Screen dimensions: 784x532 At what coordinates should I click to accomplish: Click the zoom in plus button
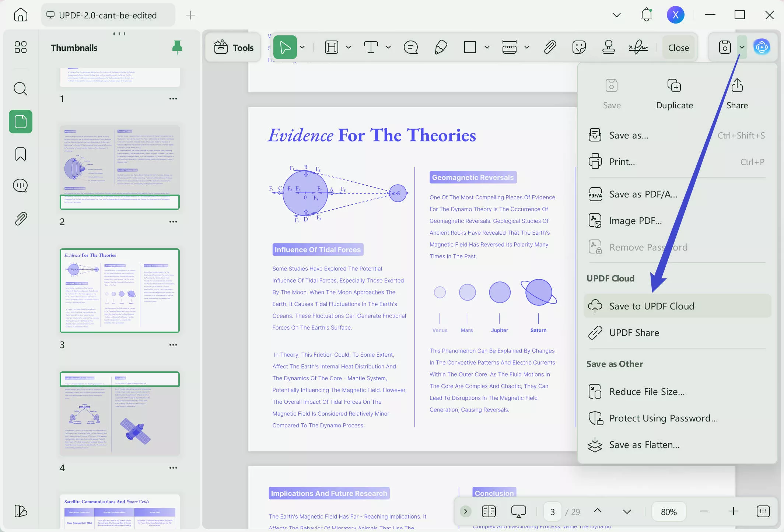(x=733, y=511)
